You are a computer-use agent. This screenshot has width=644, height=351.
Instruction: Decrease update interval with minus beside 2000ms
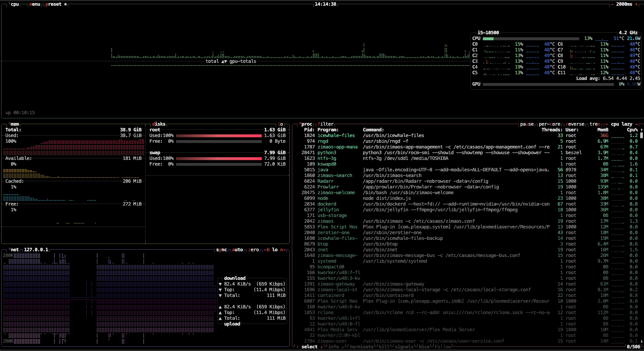point(612,4)
